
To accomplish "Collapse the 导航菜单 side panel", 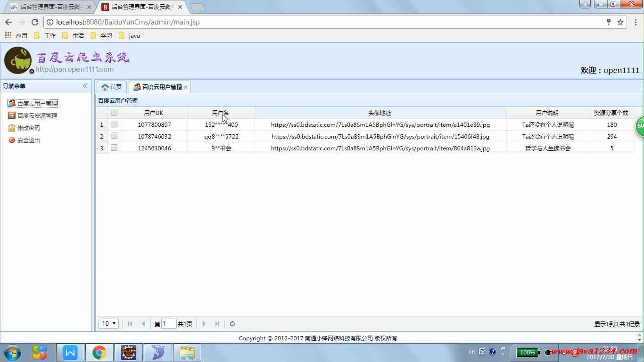I will (85, 86).
